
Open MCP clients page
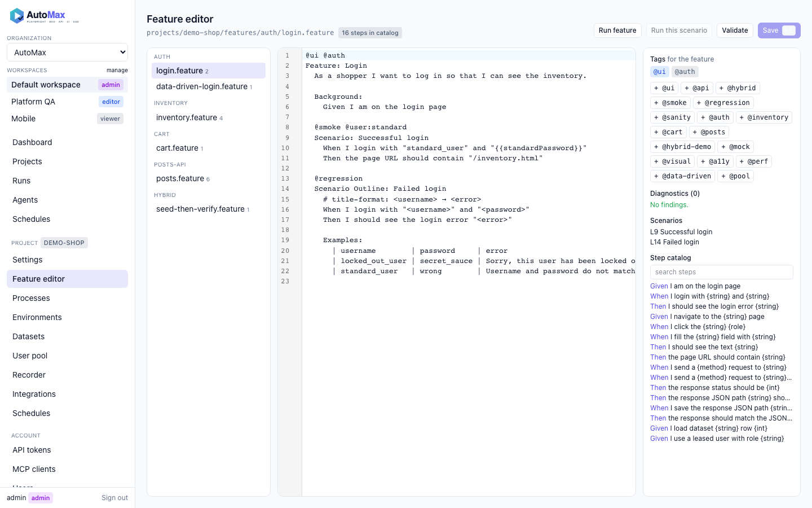pyautogui.click(x=67, y=469)
